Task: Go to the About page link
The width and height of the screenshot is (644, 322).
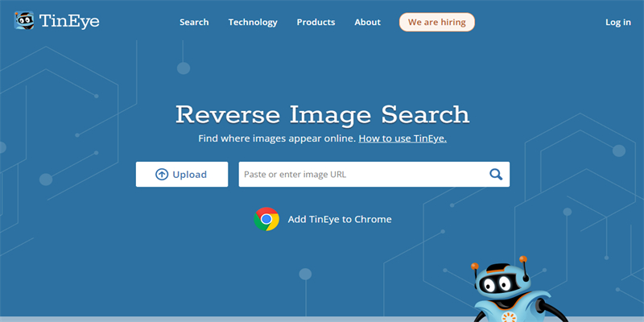Action: click(x=367, y=23)
